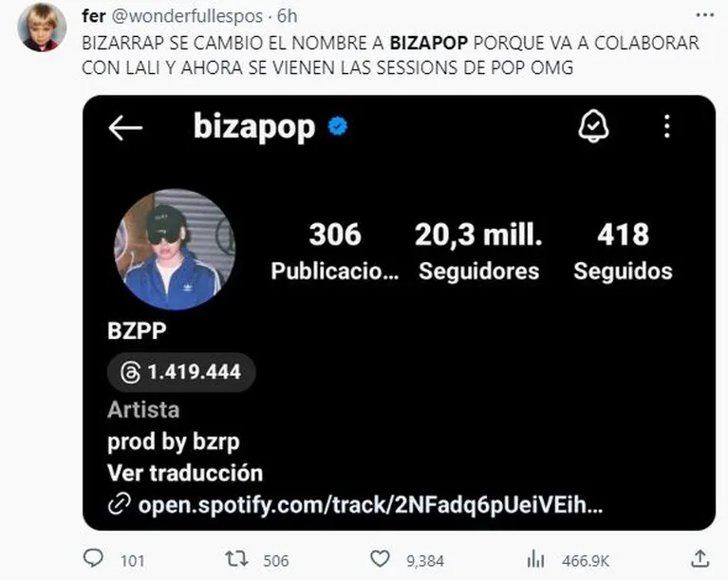728x580 pixels.
Task: View the 418 Seguidos list
Action: coord(623,252)
